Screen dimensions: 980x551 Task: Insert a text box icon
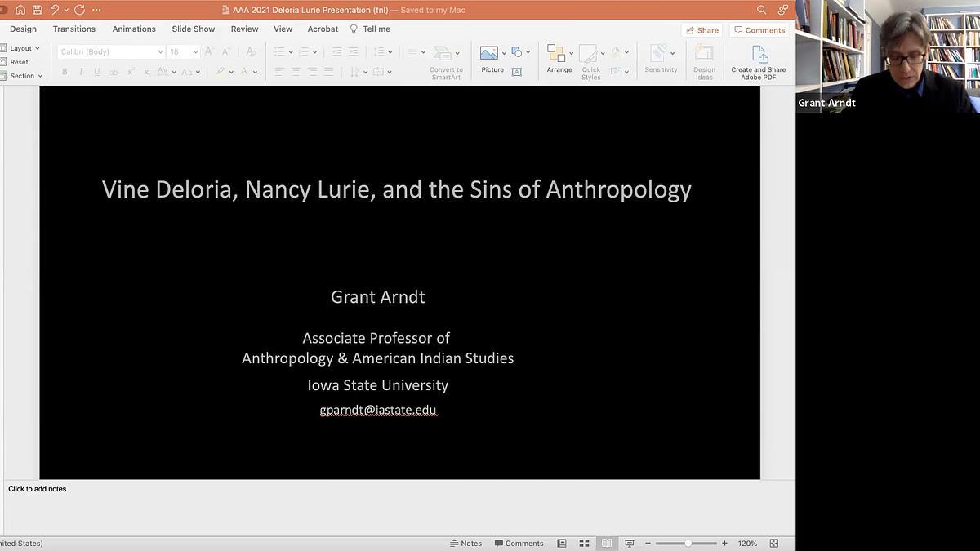tap(517, 72)
